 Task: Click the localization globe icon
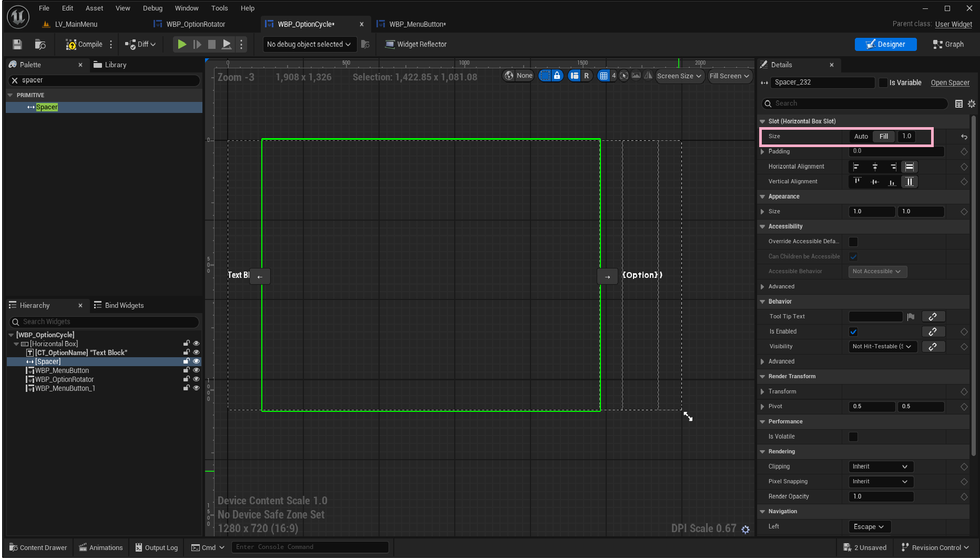tap(509, 76)
